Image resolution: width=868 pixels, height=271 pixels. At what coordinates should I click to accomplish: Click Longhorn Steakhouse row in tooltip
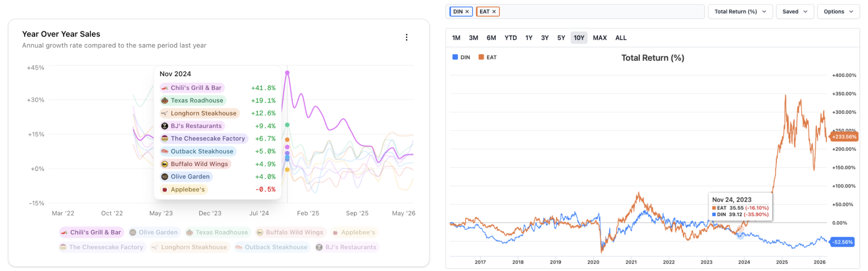click(218, 113)
